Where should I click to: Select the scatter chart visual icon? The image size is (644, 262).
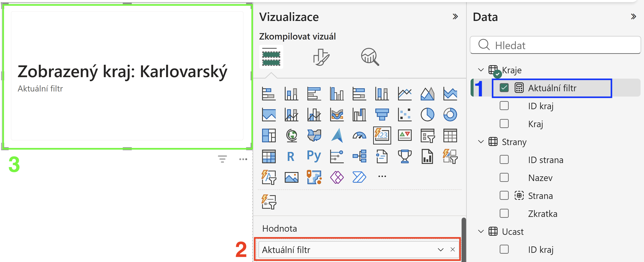[404, 115]
